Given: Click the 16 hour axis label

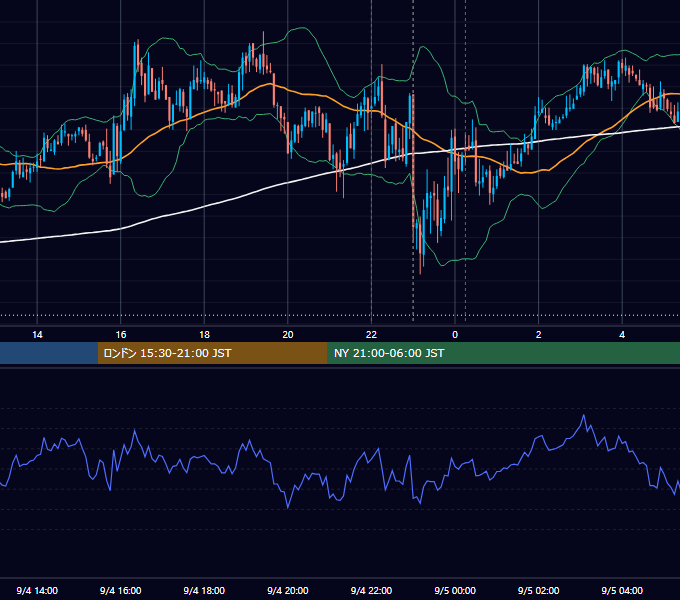Looking at the screenshot, I should [x=121, y=335].
